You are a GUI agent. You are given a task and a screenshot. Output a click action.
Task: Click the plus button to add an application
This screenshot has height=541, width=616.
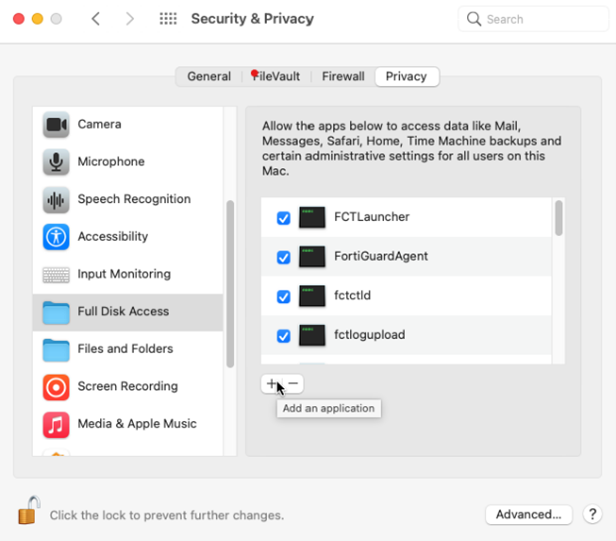click(x=272, y=384)
